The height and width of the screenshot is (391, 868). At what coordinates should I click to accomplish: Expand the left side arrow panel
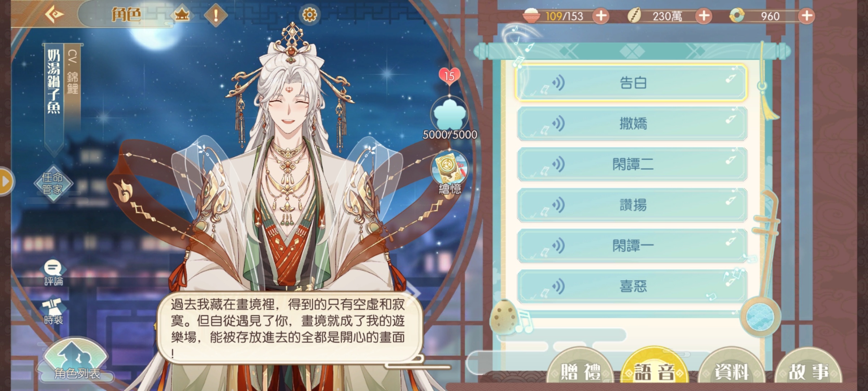[x=5, y=181]
